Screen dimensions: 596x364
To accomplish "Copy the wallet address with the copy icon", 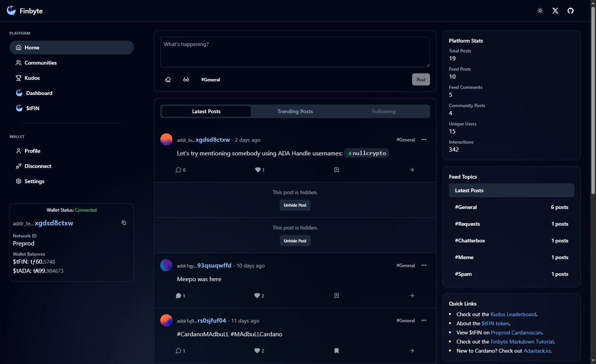I will [x=124, y=223].
